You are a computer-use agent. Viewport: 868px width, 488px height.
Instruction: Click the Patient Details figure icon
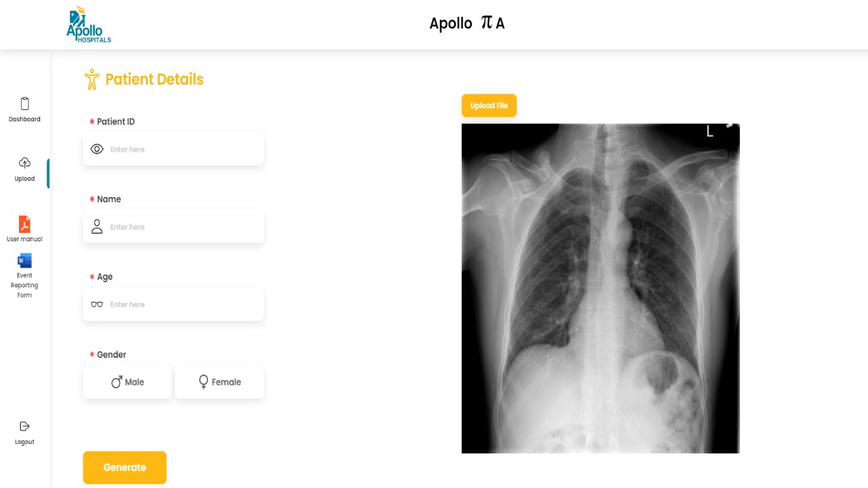click(x=92, y=79)
